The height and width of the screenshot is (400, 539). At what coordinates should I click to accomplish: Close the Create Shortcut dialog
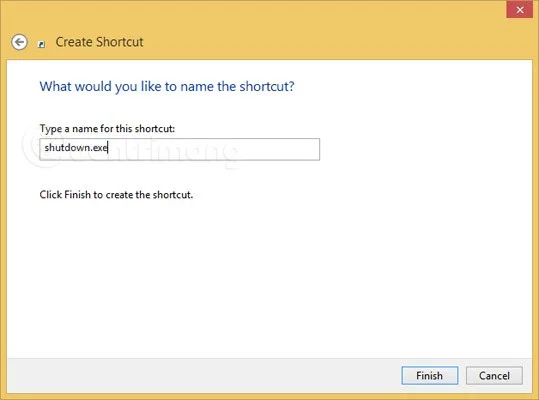[x=520, y=10]
